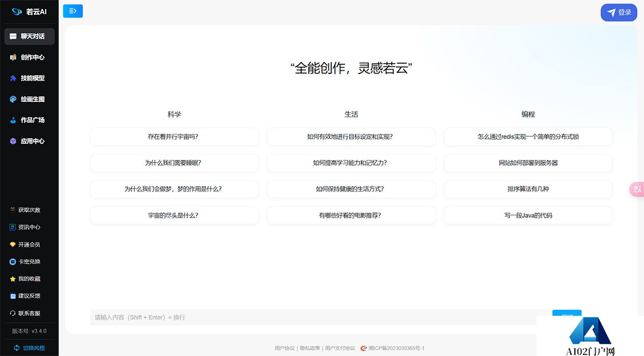Click the puzzle icon beside 技能模型
Screen dimensions: 644x356
pyautogui.click(x=13, y=78)
